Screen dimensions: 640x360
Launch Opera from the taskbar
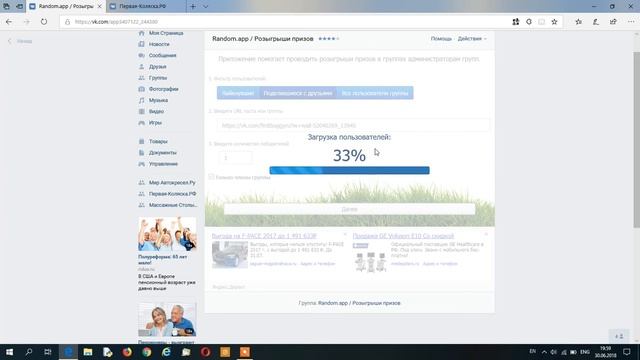click(x=205, y=352)
